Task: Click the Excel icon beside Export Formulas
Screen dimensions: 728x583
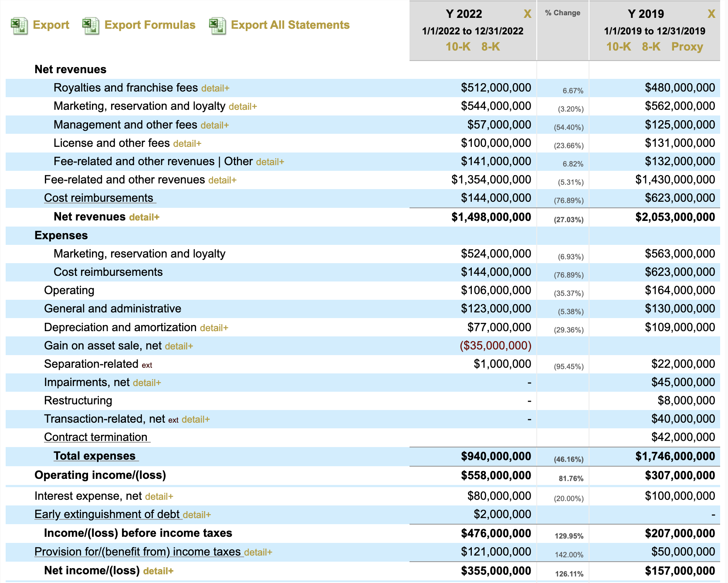Action: 91,25
